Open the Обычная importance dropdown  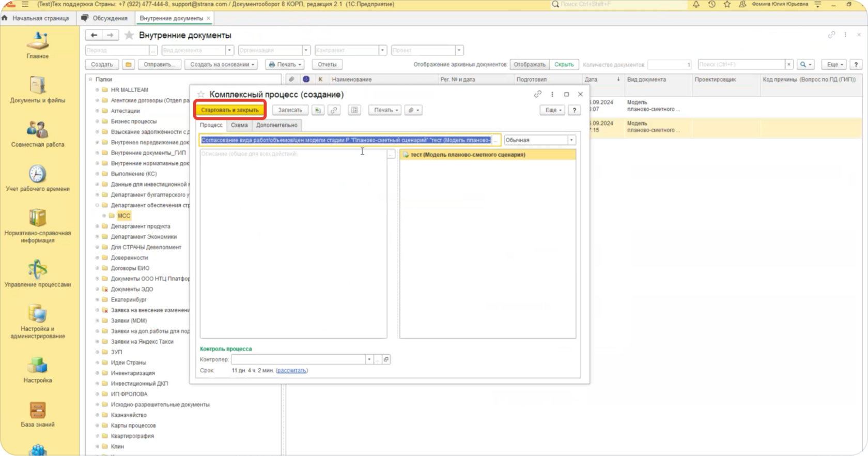571,140
